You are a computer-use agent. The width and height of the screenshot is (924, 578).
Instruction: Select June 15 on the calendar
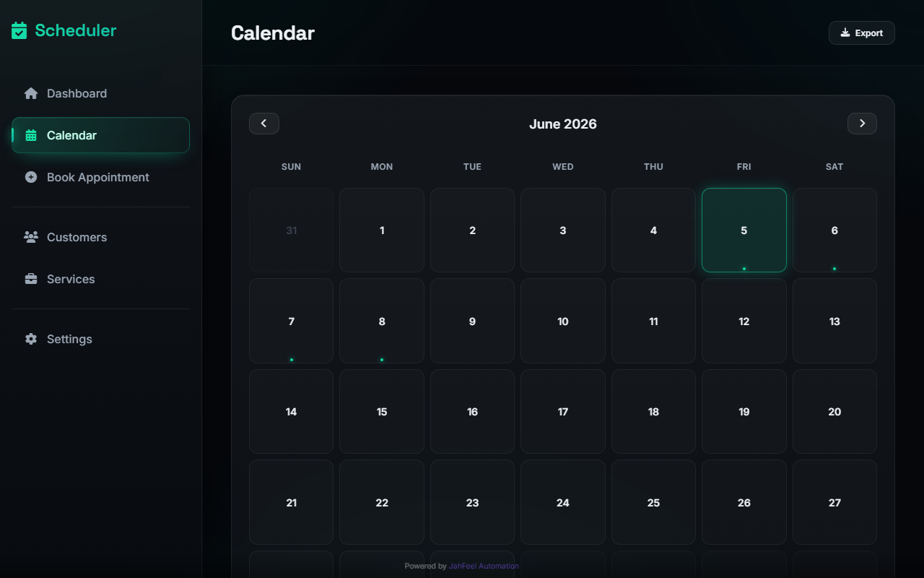point(382,412)
